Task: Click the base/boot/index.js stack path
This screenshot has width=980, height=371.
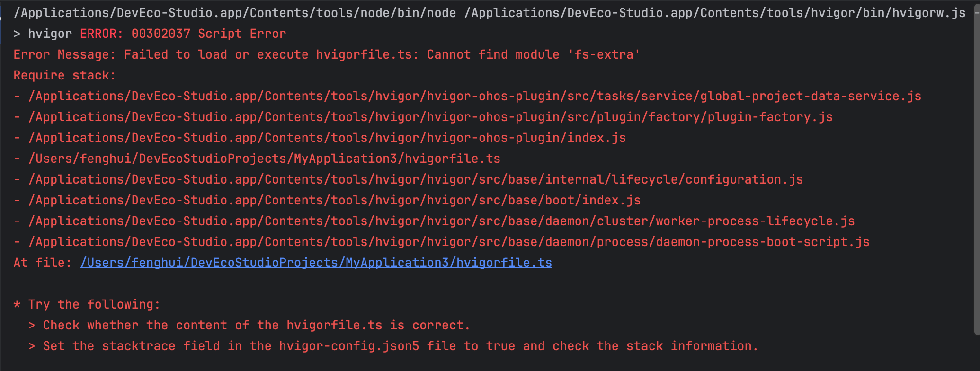Action: point(334,201)
